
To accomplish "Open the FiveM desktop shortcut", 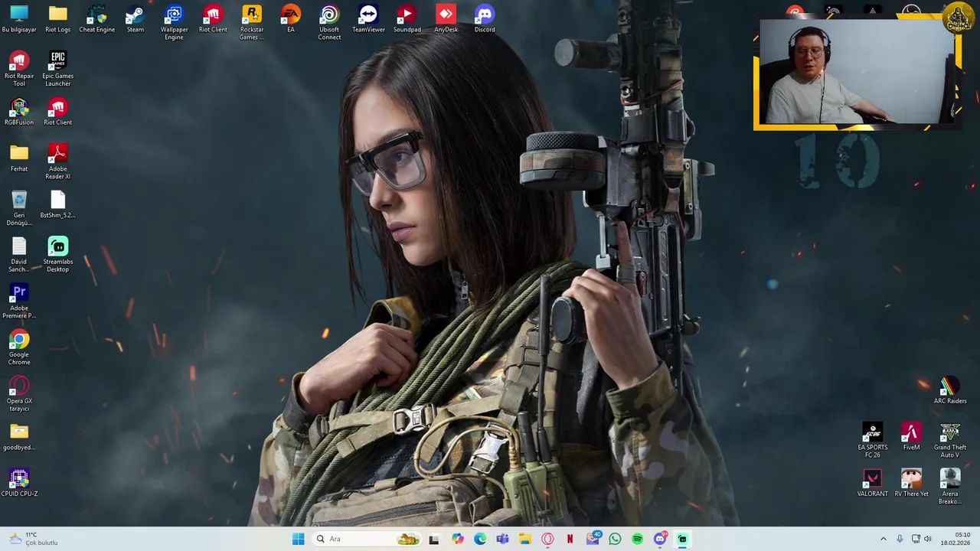I will click(911, 437).
